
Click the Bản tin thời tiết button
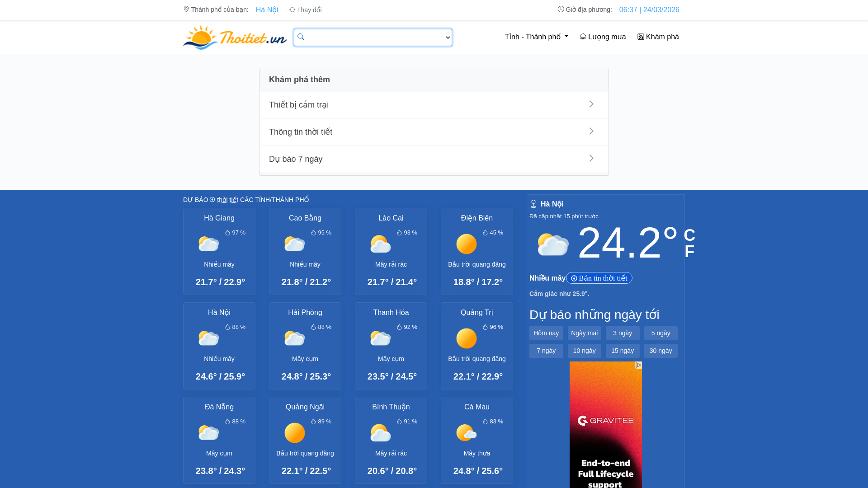pyautogui.click(x=599, y=278)
